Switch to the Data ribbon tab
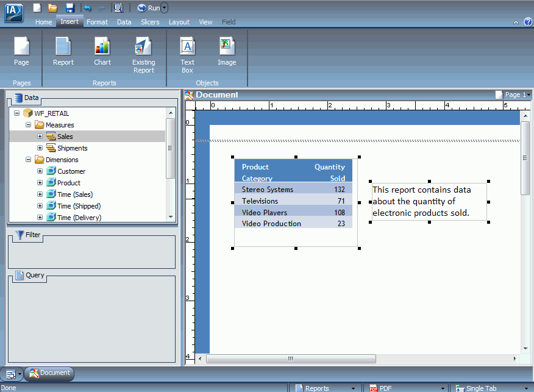 click(x=124, y=22)
